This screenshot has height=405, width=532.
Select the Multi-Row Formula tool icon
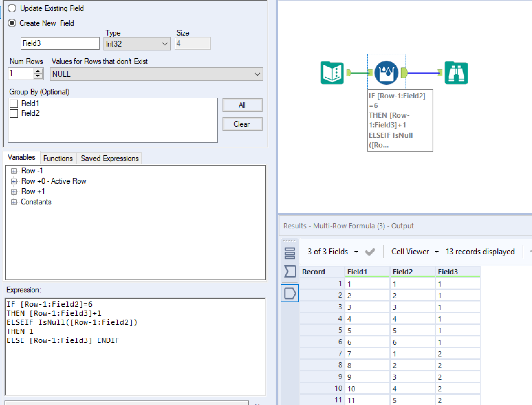(386, 72)
